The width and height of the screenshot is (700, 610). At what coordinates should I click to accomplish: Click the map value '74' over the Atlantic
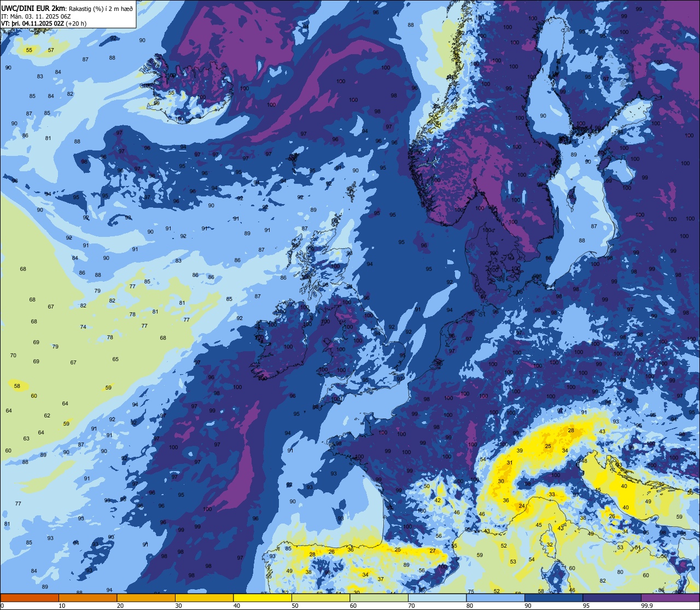[83, 327]
